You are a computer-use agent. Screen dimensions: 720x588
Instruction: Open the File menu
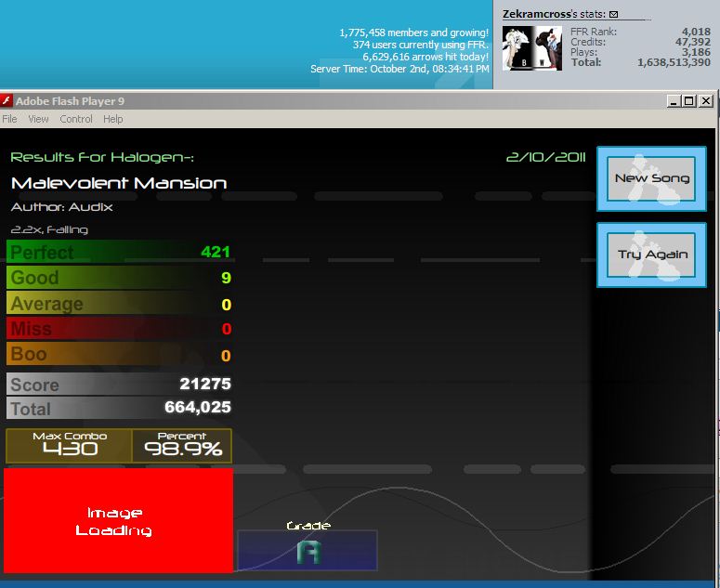(9, 119)
